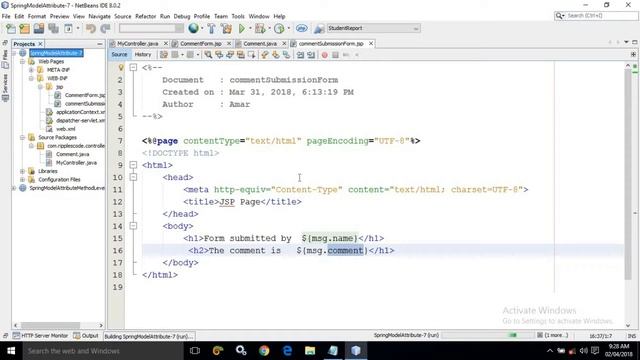The image size is (640, 360).
Task: Open Chrome from the Windows taskbar
Action: point(264,351)
